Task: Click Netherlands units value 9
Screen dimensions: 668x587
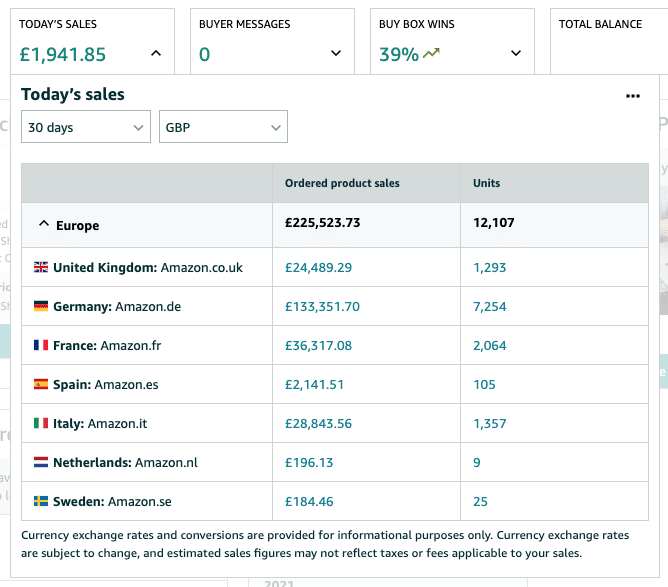Action: [x=477, y=463]
